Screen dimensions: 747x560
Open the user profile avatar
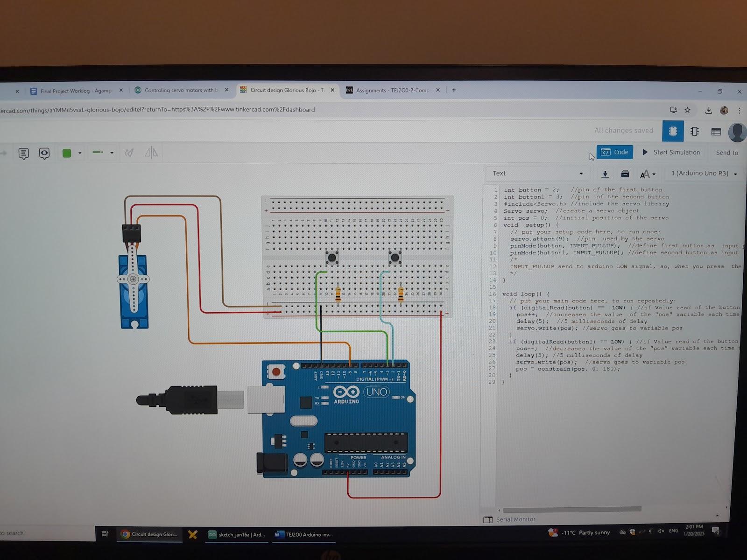(737, 132)
